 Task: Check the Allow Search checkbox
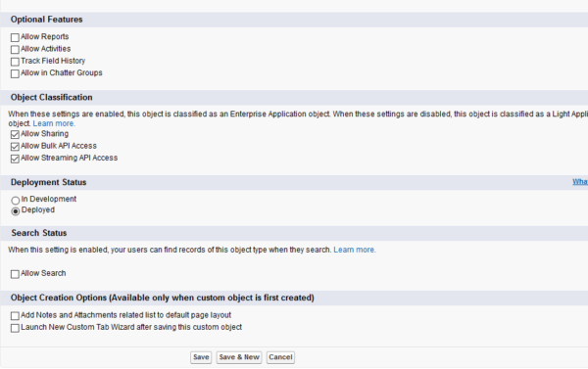coord(15,274)
